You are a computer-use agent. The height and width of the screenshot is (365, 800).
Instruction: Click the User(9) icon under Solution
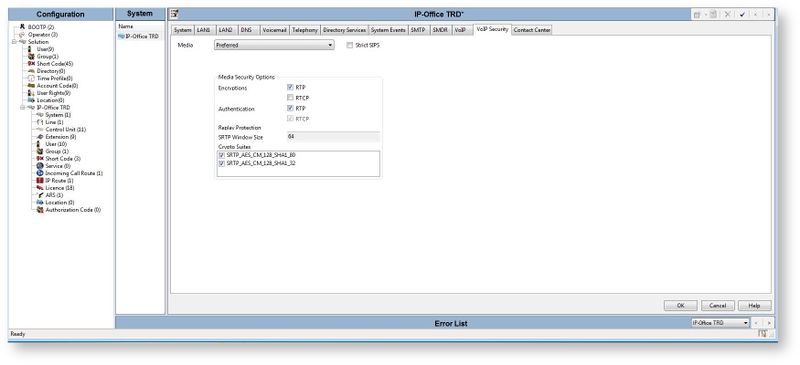click(31, 49)
